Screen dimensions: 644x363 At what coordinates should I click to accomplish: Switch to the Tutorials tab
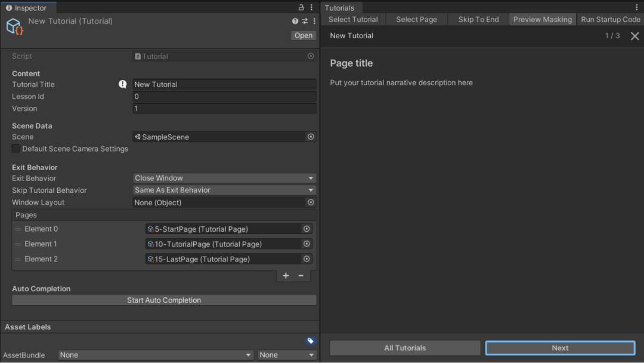tap(339, 8)
